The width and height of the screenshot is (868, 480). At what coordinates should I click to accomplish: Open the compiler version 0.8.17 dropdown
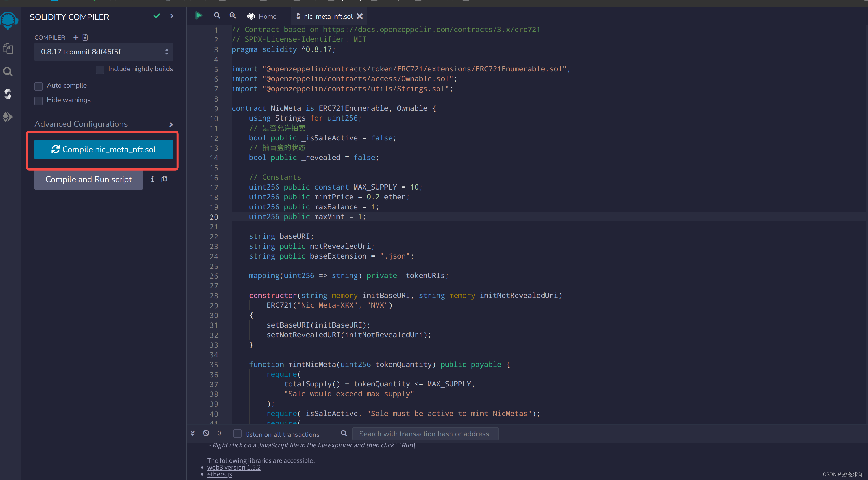point(104,52)
